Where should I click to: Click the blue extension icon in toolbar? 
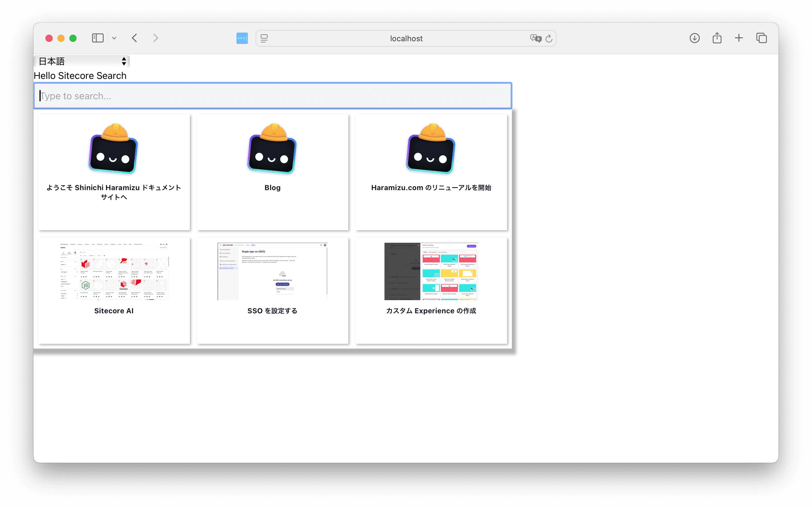[242, 38]
